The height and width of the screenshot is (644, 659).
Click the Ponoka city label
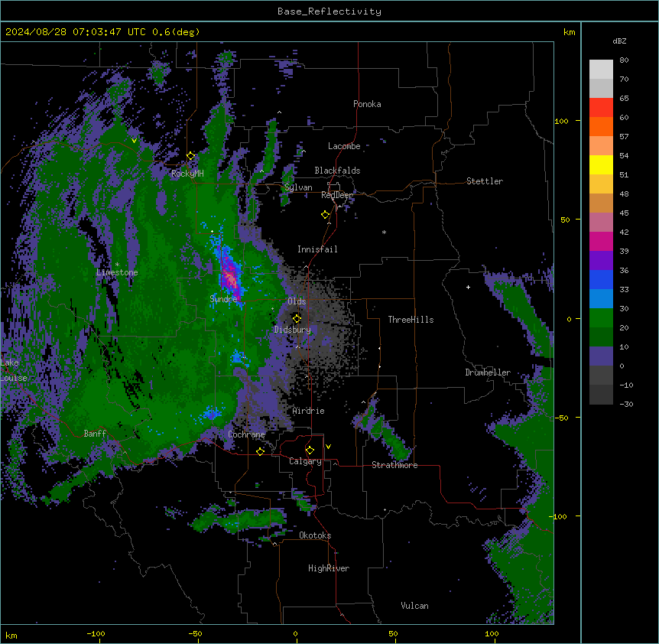click(367, 104)
